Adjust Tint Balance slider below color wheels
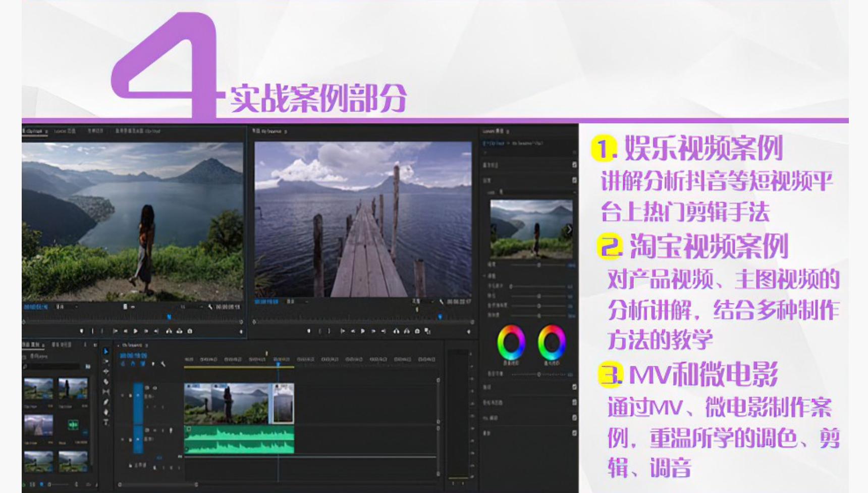 click(x=539, y=374)
